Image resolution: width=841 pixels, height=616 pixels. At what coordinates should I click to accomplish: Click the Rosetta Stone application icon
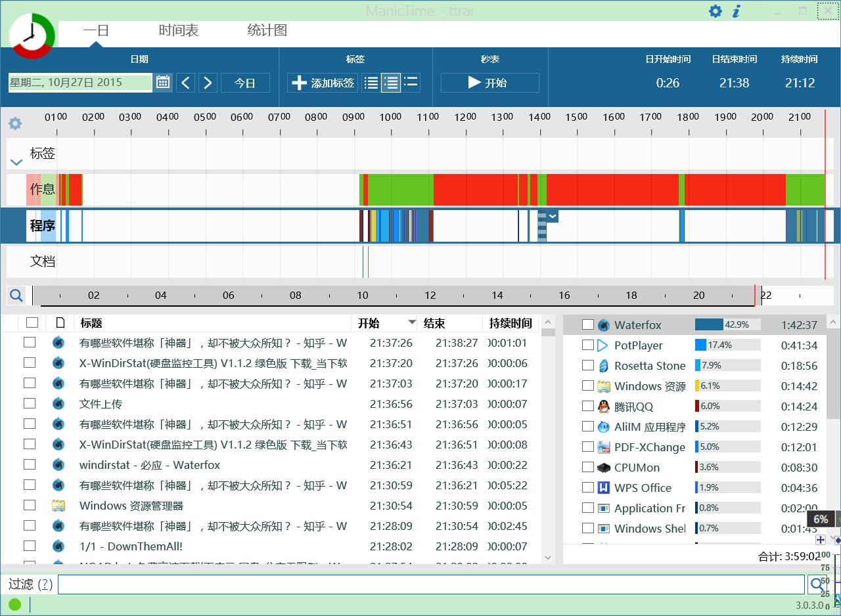[604, 366]
